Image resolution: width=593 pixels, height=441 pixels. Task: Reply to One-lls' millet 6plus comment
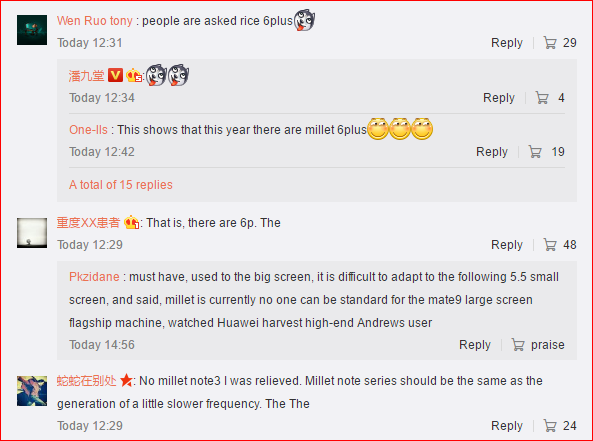click(x=492, y=152)
